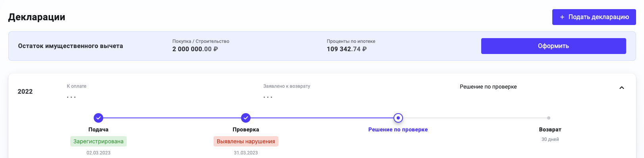Click the Подача step checkmark icon
Image resolution: width=644 pixels, height=158 pixels.
coord(98,118)
